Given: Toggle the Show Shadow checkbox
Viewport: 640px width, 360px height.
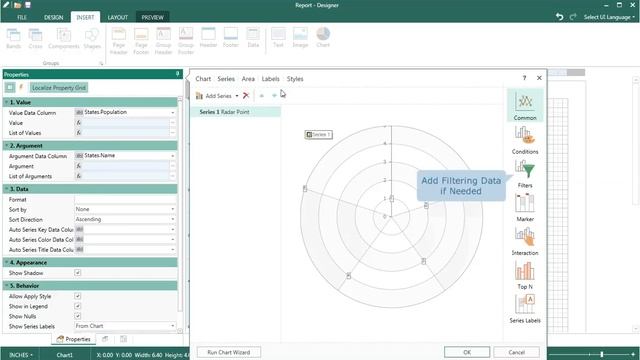Looking at the screenshot, I should 78,273.
